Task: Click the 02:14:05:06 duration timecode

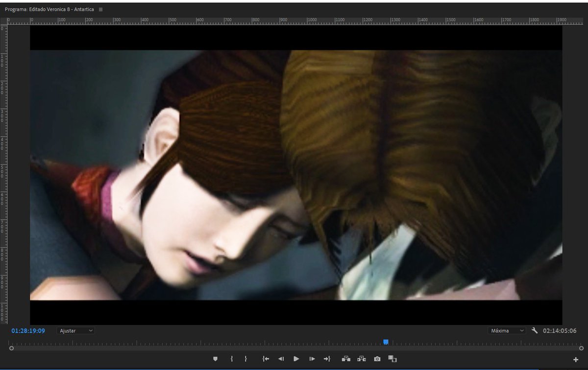Action: click(560, 331)
